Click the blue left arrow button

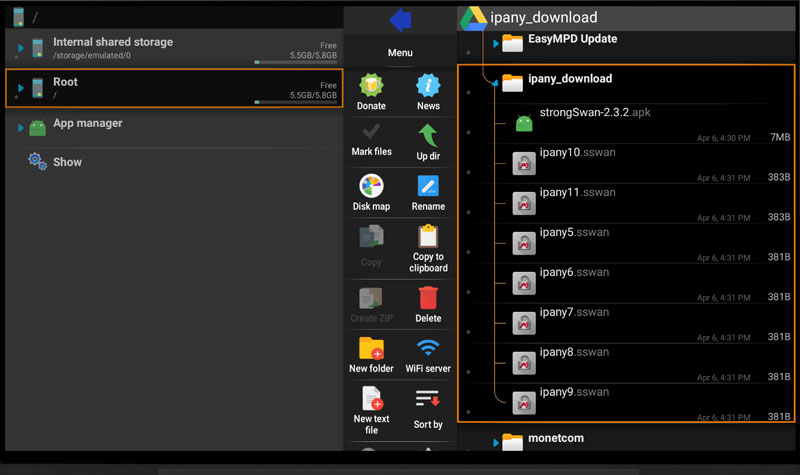coord(400,18)
